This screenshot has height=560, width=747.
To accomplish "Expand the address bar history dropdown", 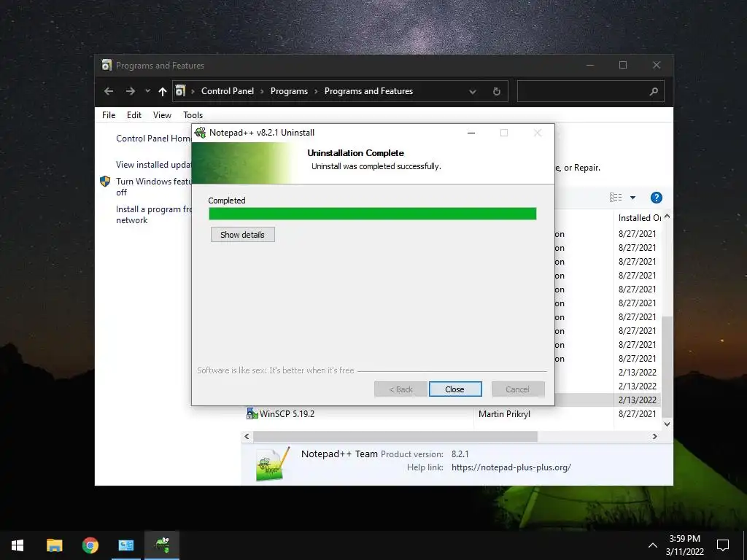I will point(473,91).
